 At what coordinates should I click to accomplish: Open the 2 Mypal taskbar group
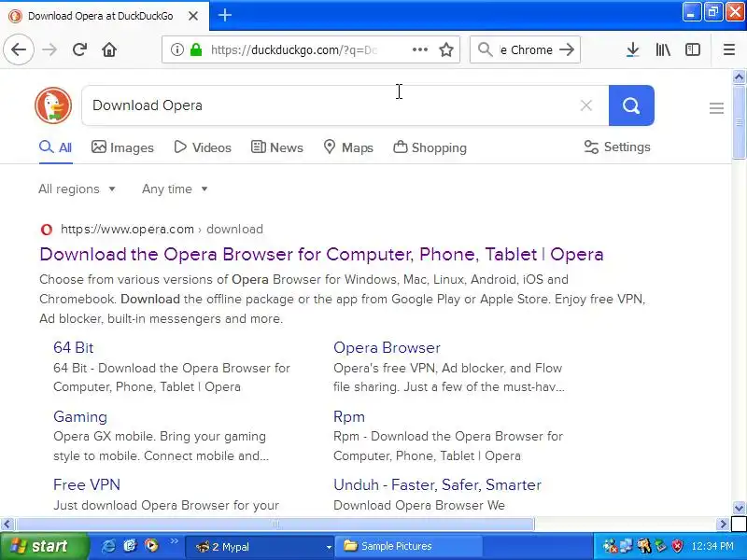point(259,547)
